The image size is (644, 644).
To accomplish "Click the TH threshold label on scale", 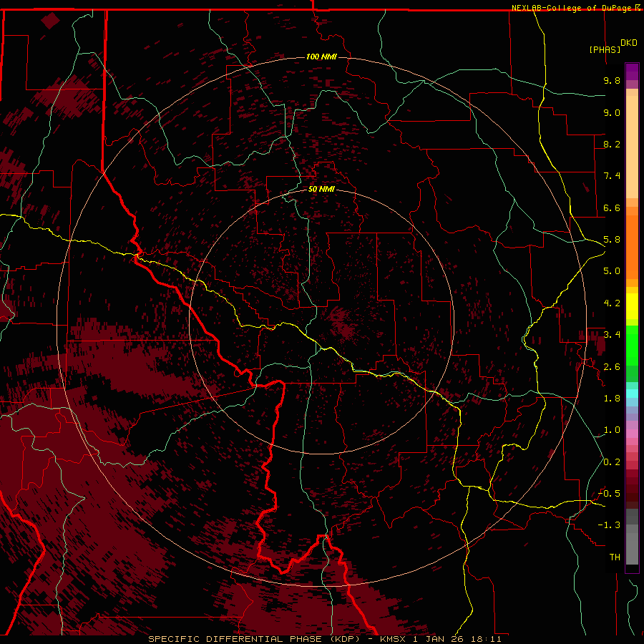I will 615,557.
